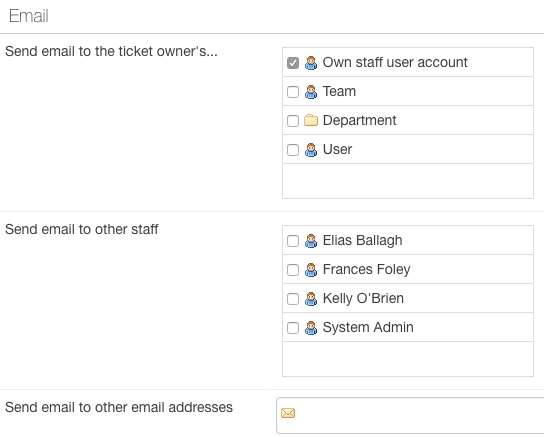Focus the other email addresses input field

coord(410,415)
